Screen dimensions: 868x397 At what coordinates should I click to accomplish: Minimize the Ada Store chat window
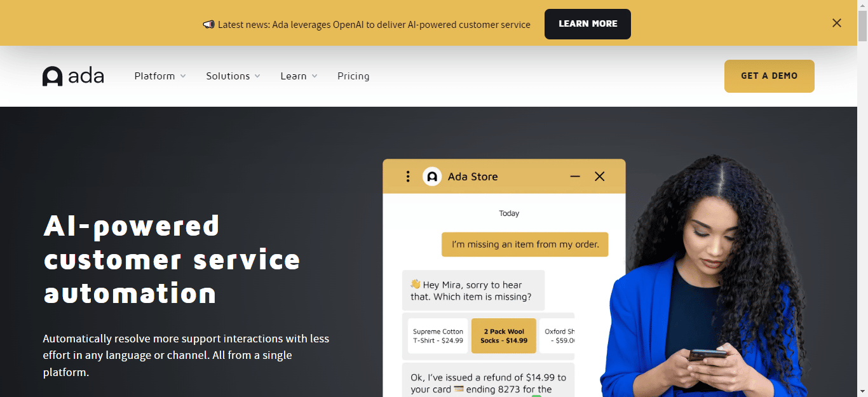point(574,177)
